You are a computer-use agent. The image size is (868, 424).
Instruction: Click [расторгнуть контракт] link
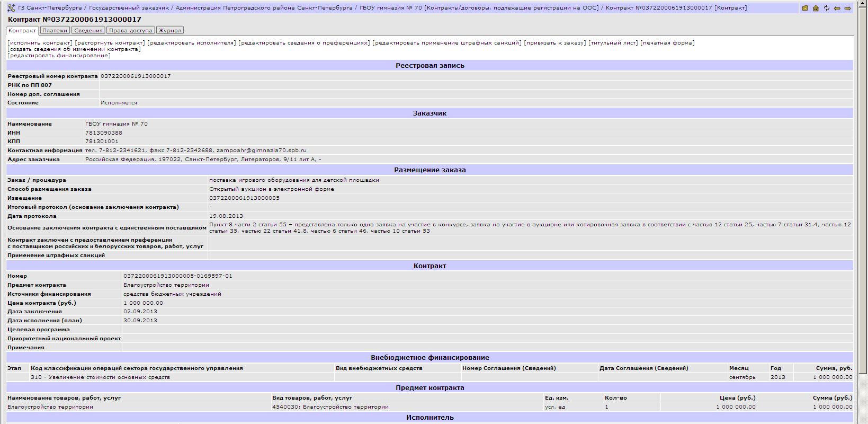[x=110, y=43]
